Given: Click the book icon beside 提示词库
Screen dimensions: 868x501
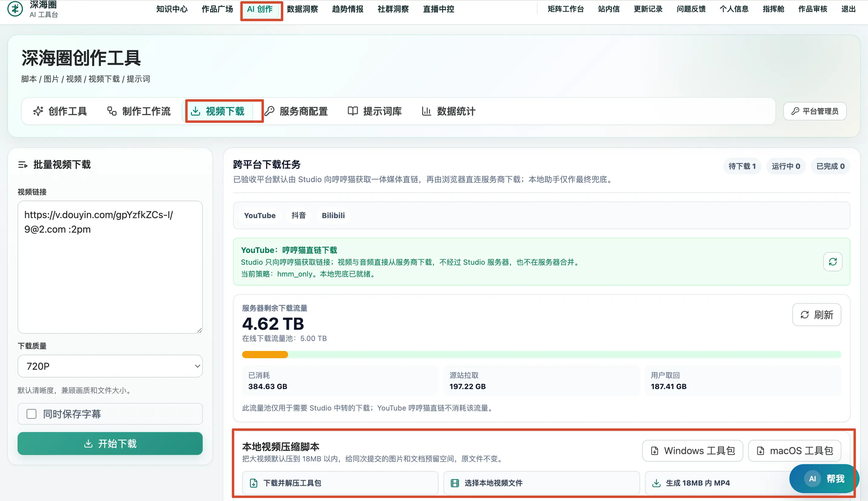Looking at the screenshot, I should click(x=353, y=111).
